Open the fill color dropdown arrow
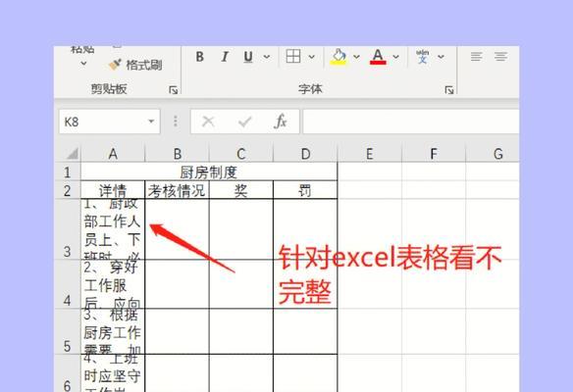 pos(357,57)
